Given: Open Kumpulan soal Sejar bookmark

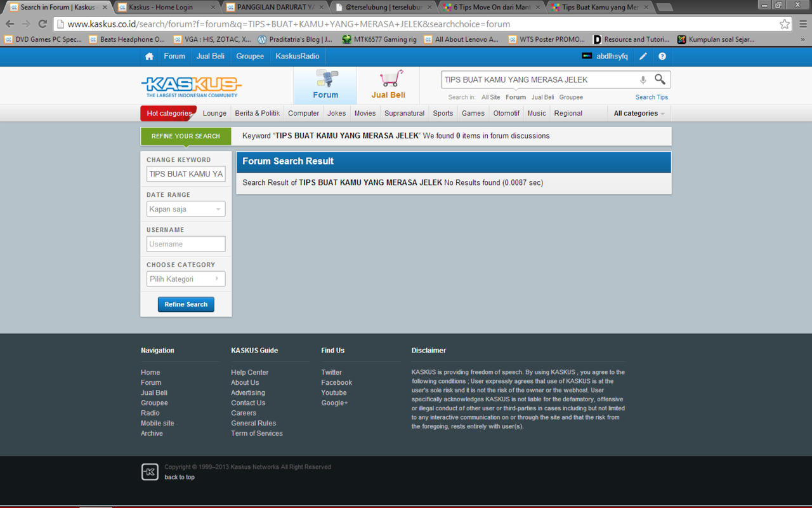Looking at the screenshot, I should [716, 39].
